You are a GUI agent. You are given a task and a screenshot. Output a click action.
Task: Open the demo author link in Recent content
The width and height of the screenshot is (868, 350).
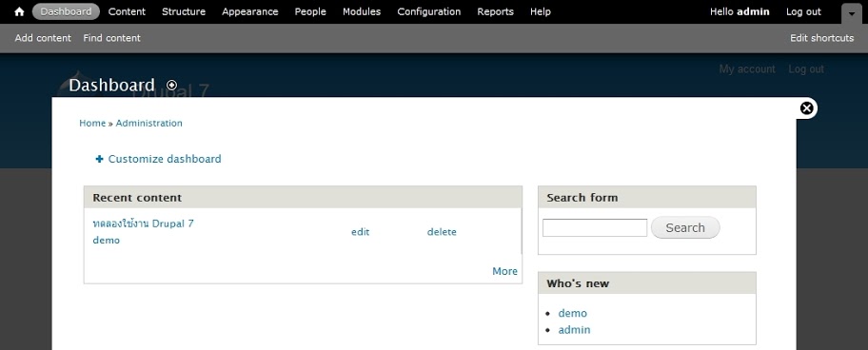tap(107, 241)
